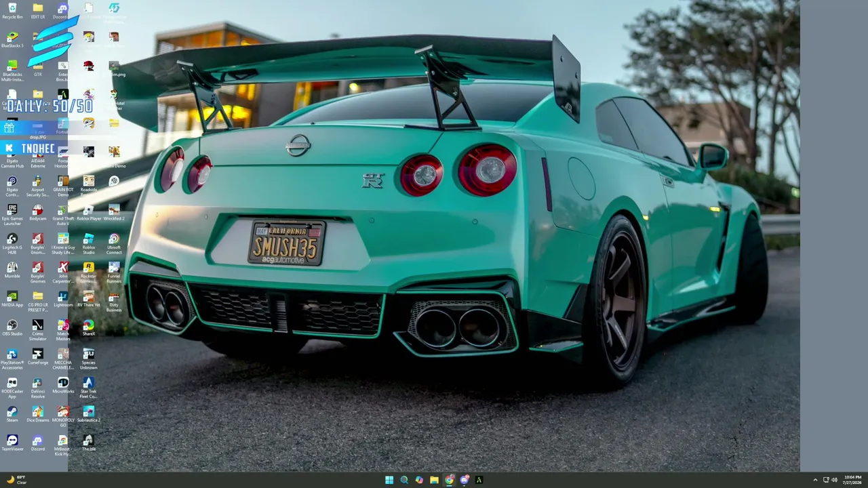
Task: Open File Explorer from the taskbar
Action: (434, 480)
